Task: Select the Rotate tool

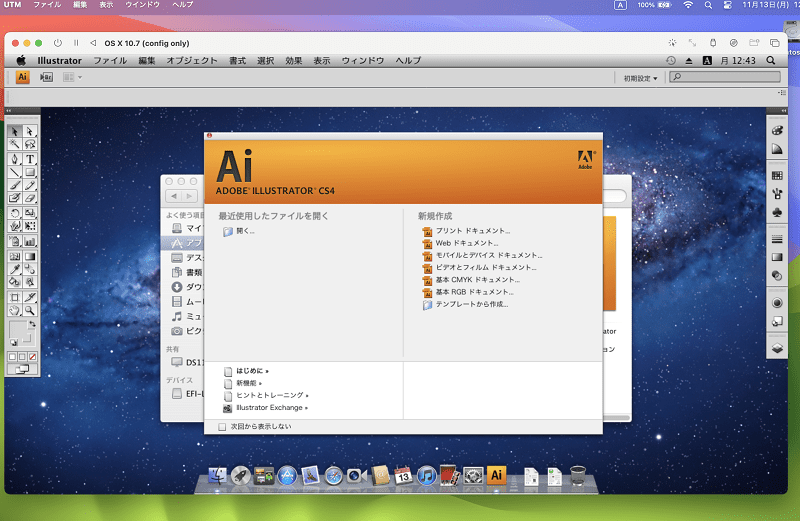Action: pyautogui.click(x=15, y=213)
